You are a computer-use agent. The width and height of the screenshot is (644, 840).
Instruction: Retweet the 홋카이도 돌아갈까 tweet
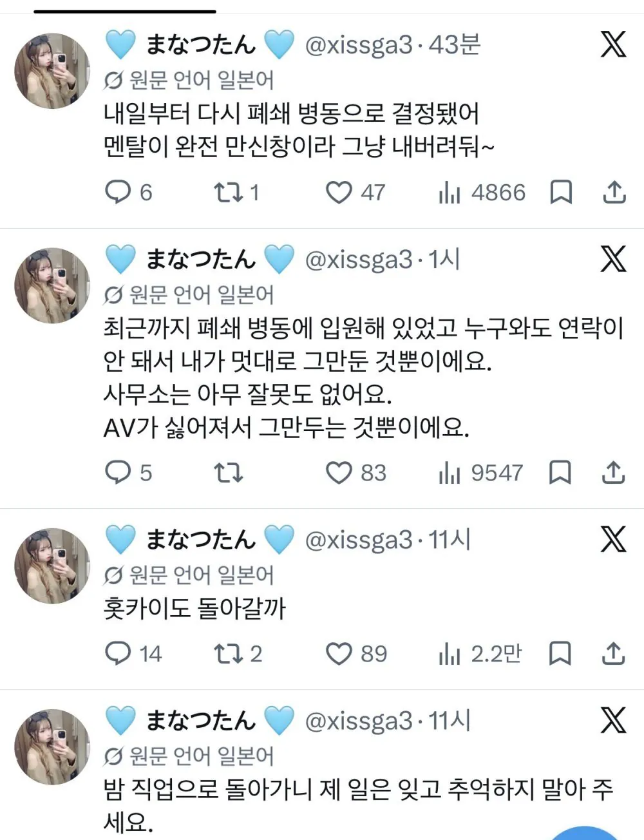pos(238,653)
